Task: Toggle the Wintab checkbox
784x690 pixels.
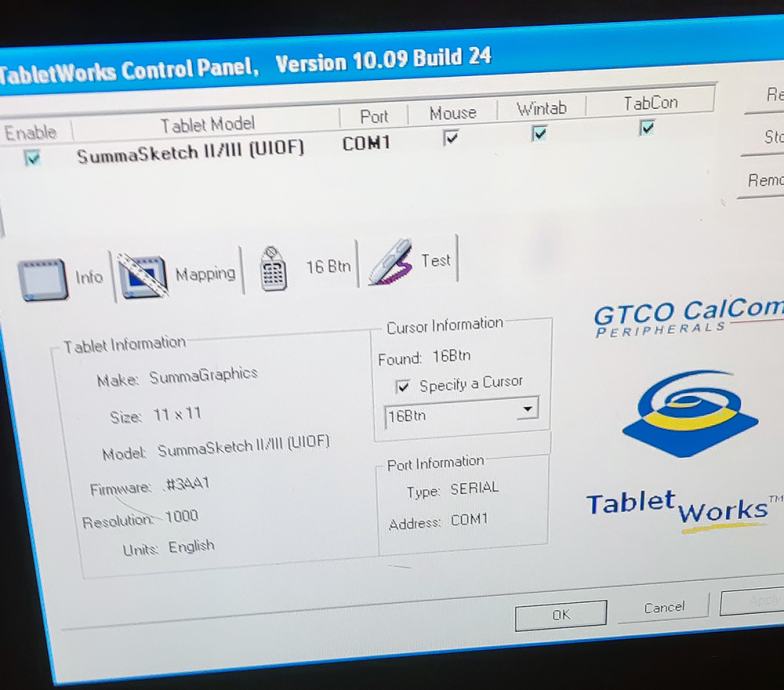Action: 539,134
